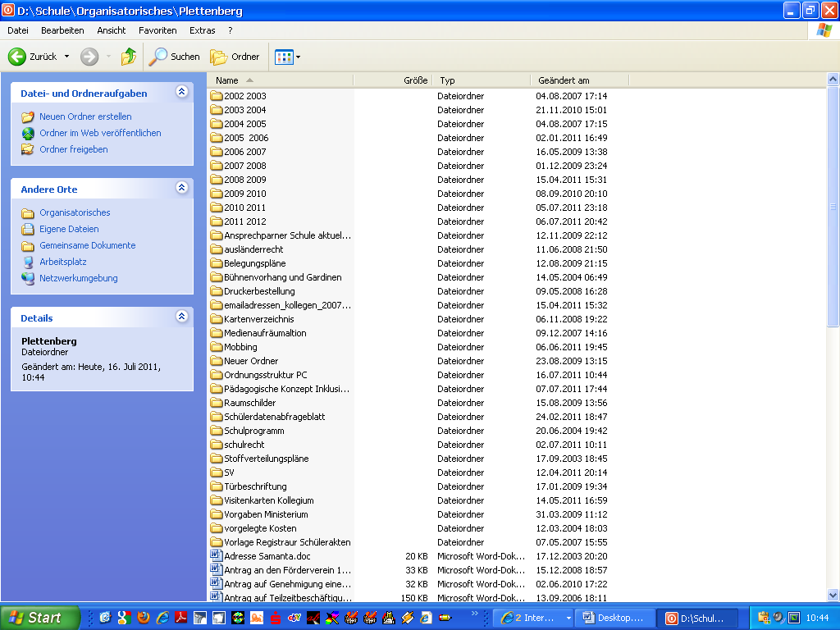The width and height of the screenshot is (840, 630).
Task: Click the Windows Start button
Action: click(x=39, y=618)
